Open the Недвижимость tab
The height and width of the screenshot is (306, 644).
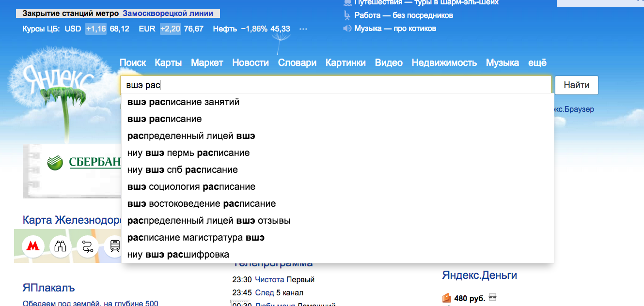click(444, 62)
